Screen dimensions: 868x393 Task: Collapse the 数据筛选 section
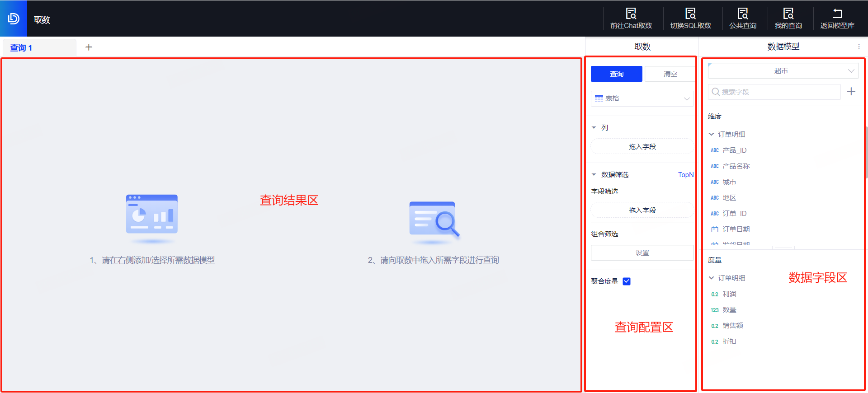(x=594, y=175)
